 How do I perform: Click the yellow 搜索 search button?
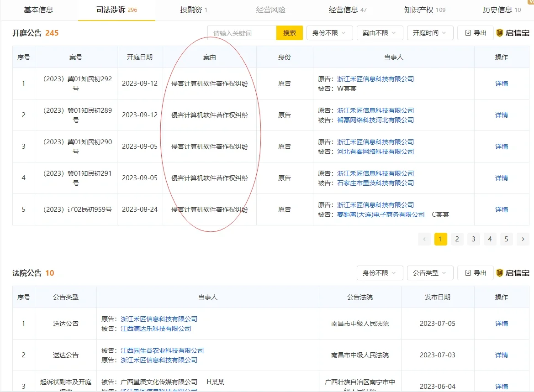click(x=289, y=32)
